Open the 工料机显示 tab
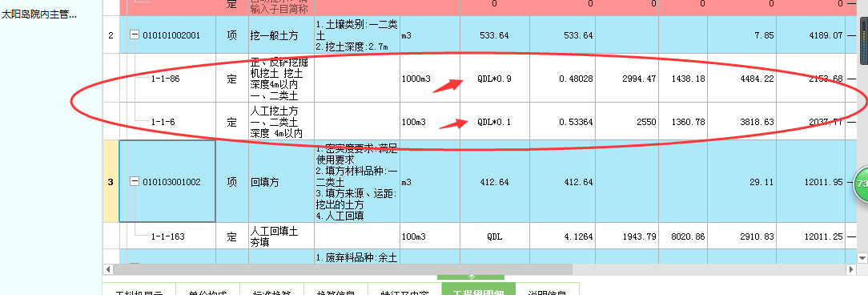The image size is (868, 295). click(139, 289)
